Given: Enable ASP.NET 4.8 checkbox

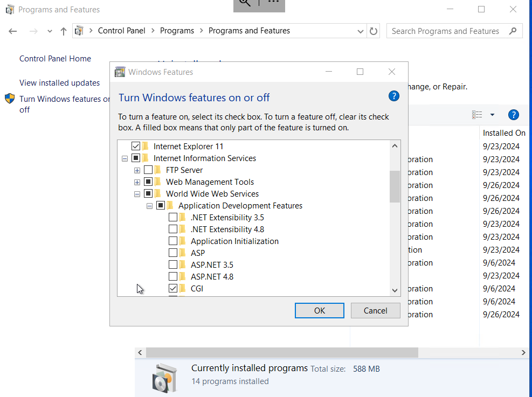Looking at the screenshot, I should pos(173,277).
